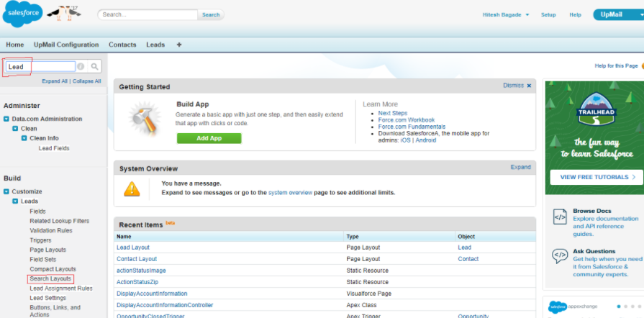Click the quick find info icon

pos(81,66)
